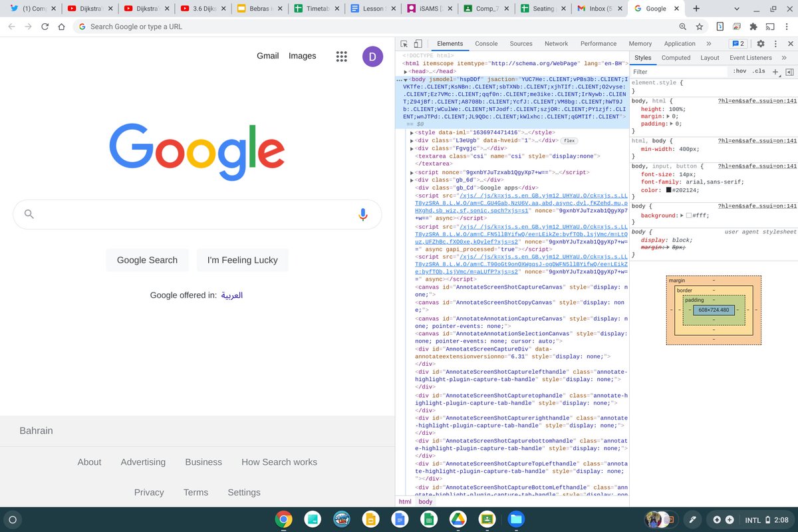This screenshot has width=798, height=532.
Task: Expand the div class L3eUgb node
Action: pos(412,140)
